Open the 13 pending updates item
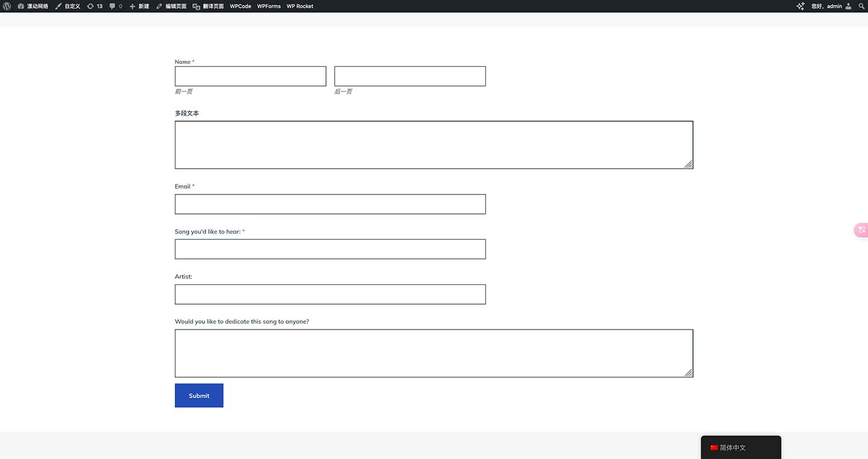Image resolution: width=868 pixels, height=459 pixels. coord(95,6)
